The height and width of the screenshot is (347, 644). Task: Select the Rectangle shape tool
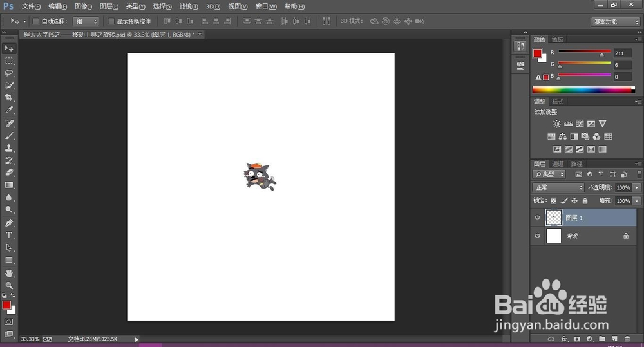pos(8,260)
